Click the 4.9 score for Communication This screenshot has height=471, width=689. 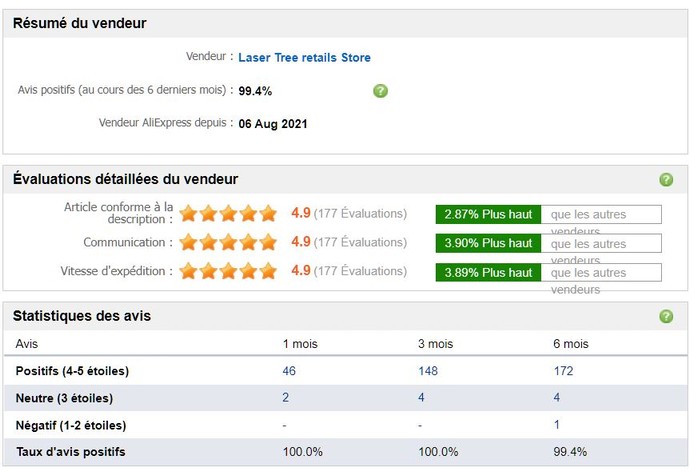point(300,242)
